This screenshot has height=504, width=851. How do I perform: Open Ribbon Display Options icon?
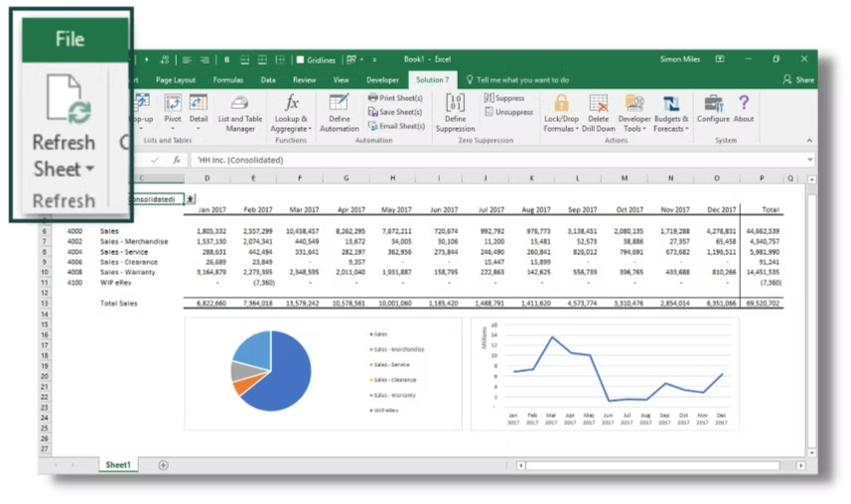pos(720,60)
